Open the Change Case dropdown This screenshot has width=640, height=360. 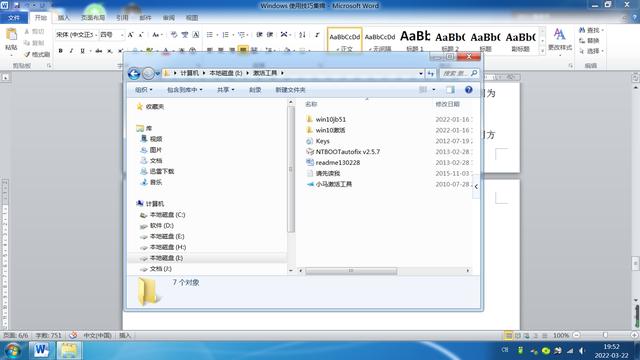coord(157,35)
